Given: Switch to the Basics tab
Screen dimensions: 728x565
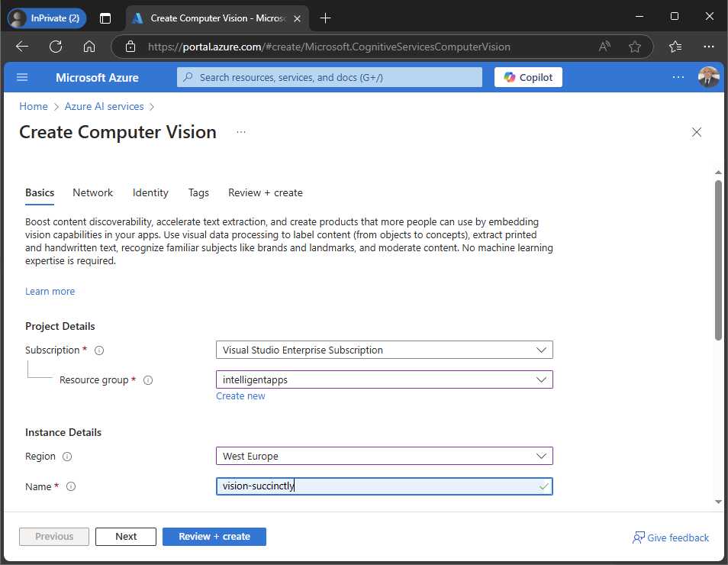Looking at the screenshot, I should pyautogui.click(x=40, y=193).
